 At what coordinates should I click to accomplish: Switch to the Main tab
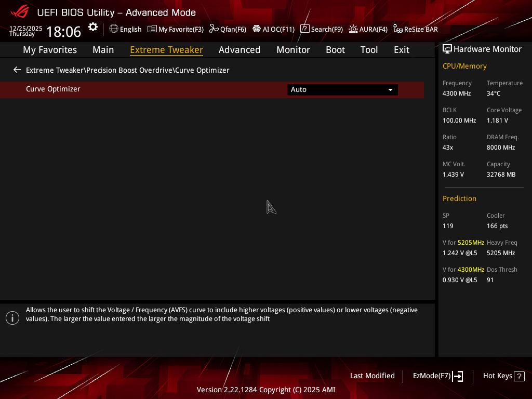pyautogui.click(x=103, y=50)
